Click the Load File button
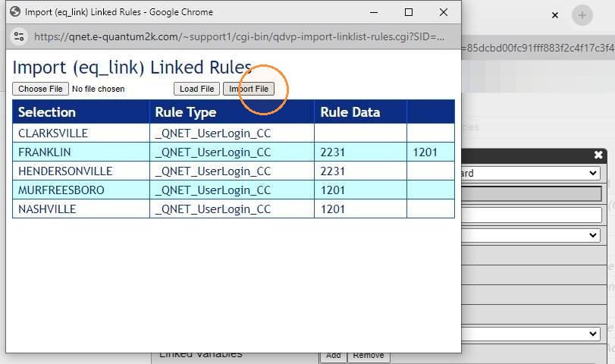This screenshot has width=615, height=364. (x=196, y=89)
